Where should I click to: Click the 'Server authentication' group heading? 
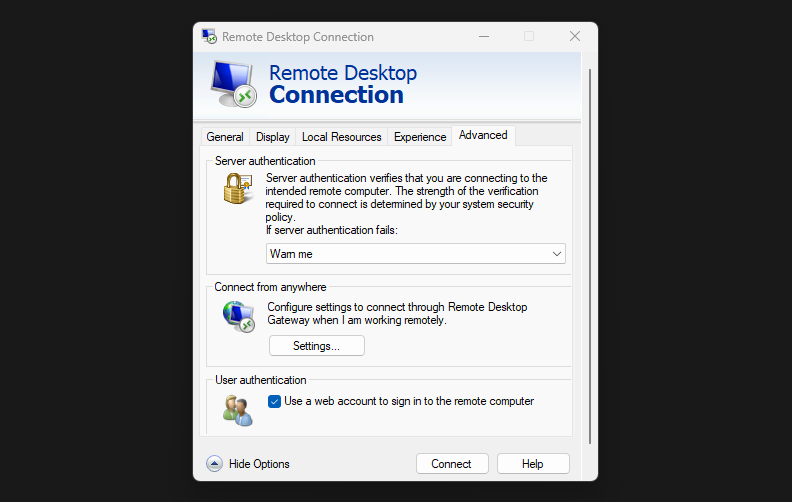[265, 161]
